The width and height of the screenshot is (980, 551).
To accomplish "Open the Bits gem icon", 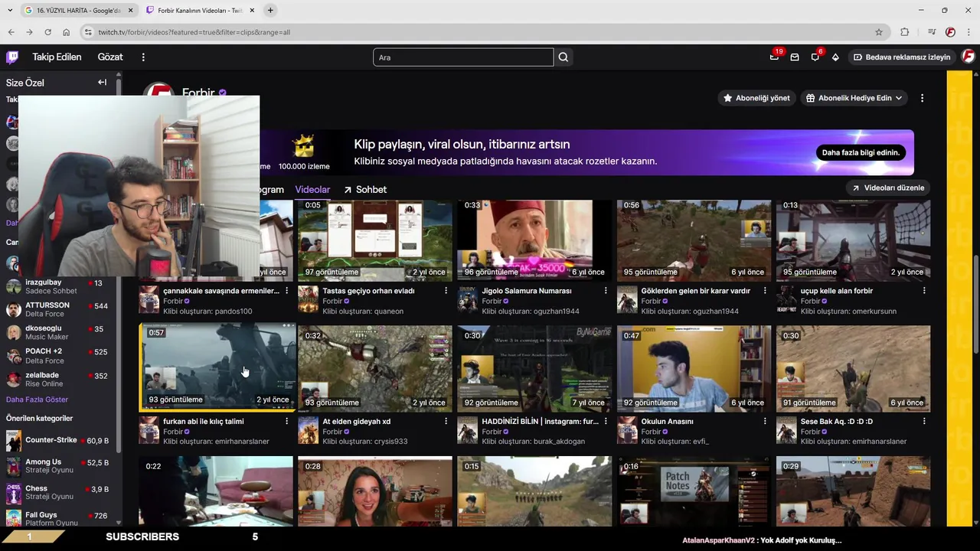I will 835,57.
